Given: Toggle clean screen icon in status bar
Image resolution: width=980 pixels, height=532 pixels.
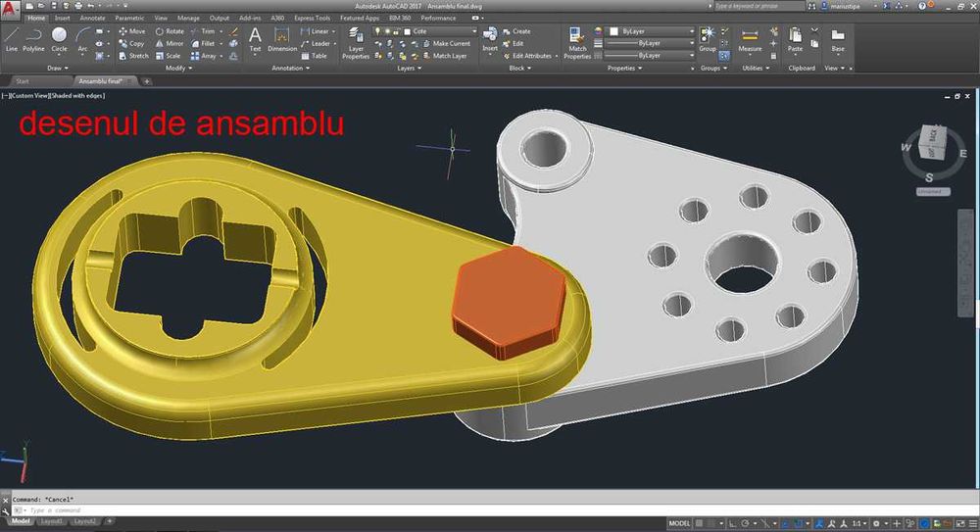Looking at the screenshot, I should point(961,523).
